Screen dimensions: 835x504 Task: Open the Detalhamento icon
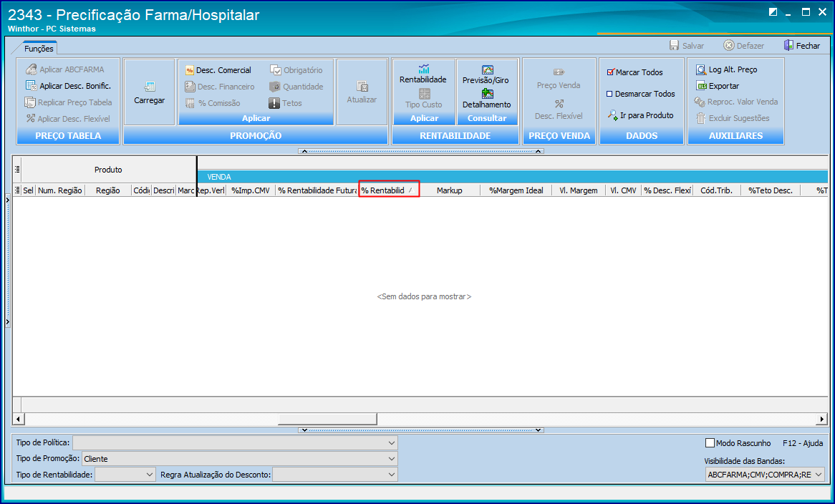[487, 94]
